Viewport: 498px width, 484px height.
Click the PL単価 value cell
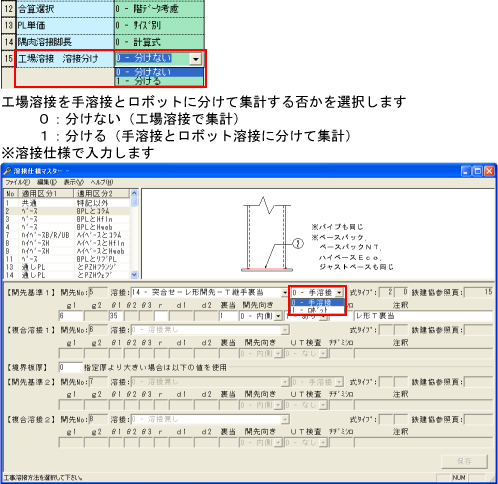[x=159, y=26]
